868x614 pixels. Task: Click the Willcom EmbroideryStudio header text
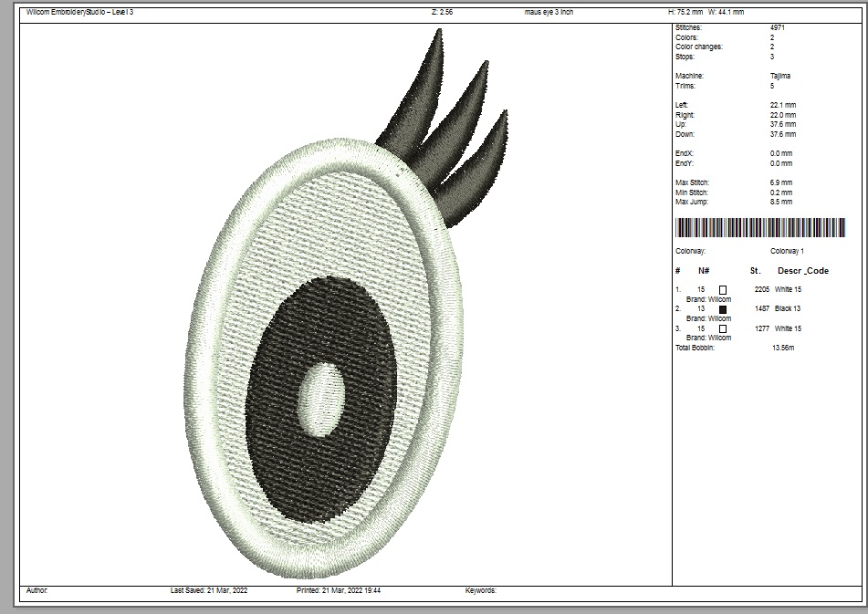[80, 13]
